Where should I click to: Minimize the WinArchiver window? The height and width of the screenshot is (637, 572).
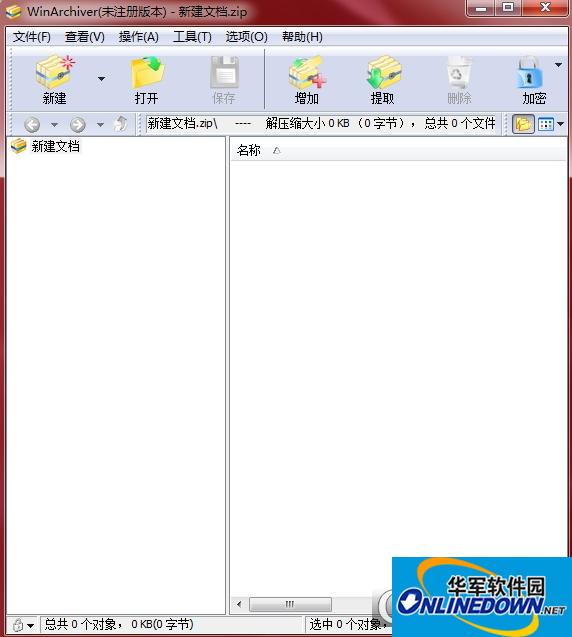pos(481,8)
